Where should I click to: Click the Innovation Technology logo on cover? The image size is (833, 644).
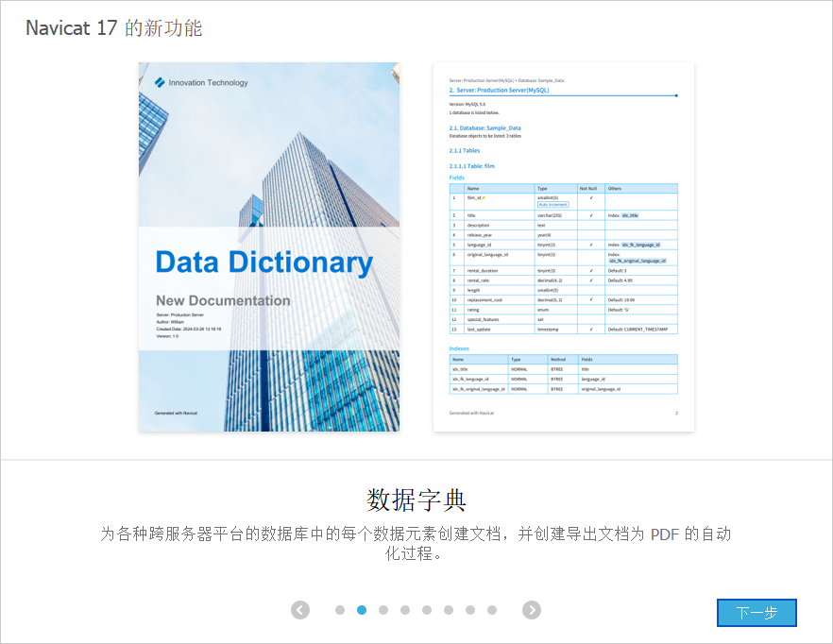201,82
